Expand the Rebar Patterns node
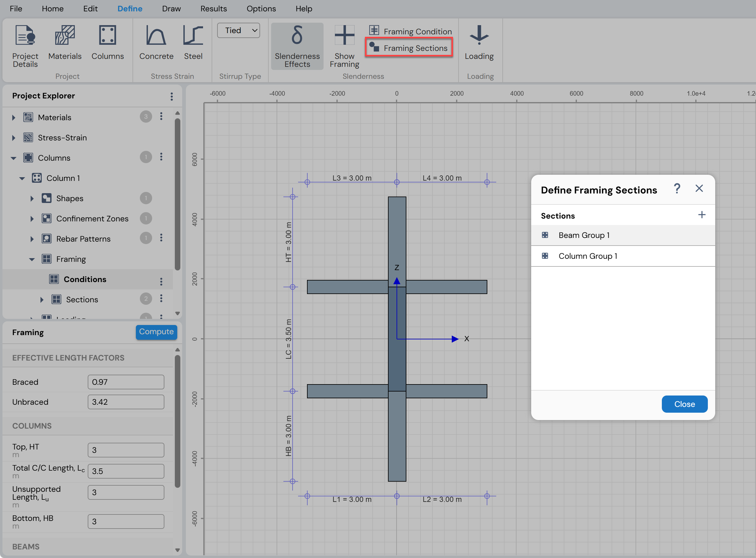The width and height of the screenshot is (756, 558). [32, 239]
